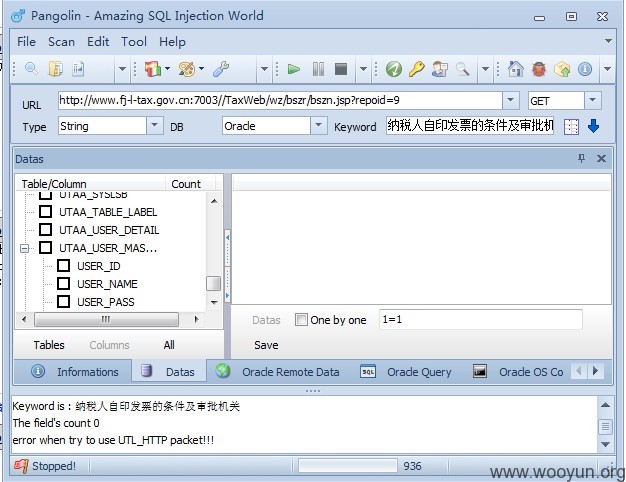Image resolution: width=626 pixels, height=482 pixels.
Task: Click the Stopped status flag icon
Action: coord(21,466)
